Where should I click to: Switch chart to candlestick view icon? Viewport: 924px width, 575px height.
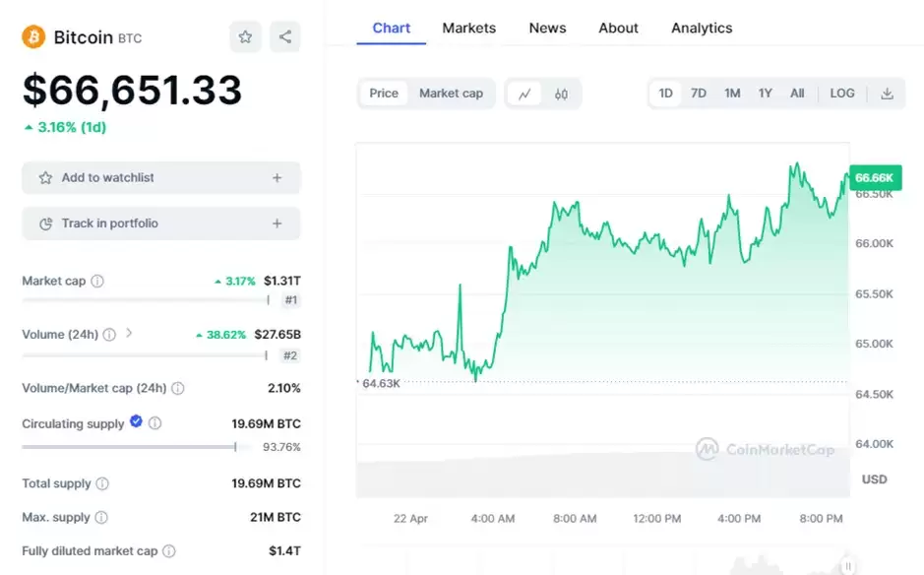coord(561,93)
